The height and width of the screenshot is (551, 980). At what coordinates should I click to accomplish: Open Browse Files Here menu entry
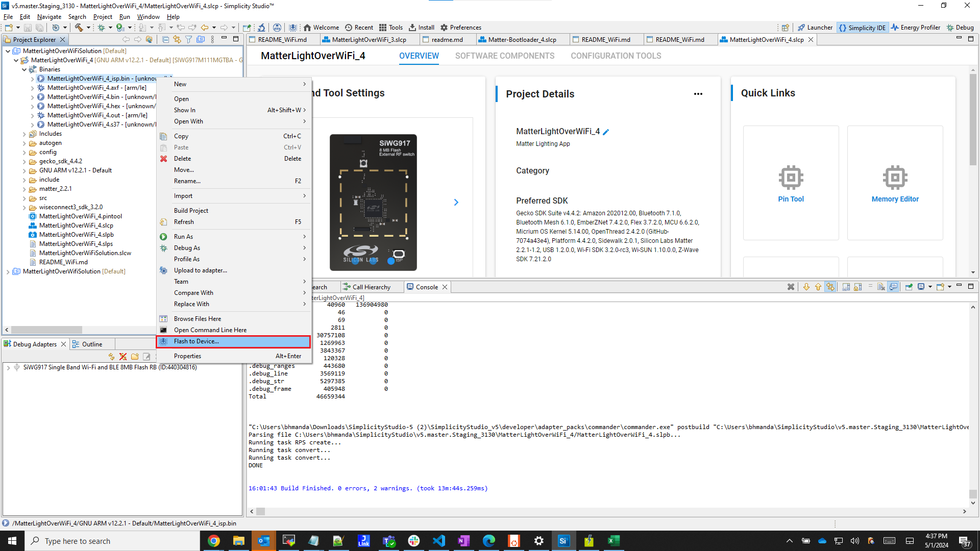[x=234, y=319]
